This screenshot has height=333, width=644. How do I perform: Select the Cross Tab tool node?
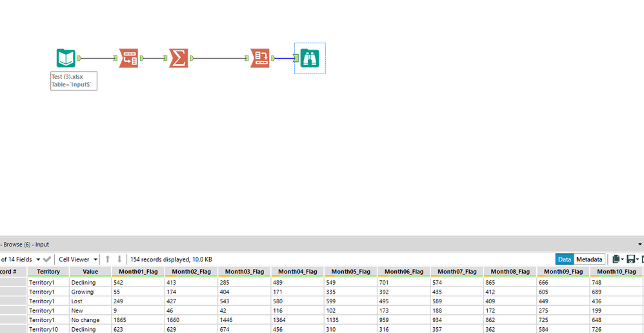tap(260, 58)
